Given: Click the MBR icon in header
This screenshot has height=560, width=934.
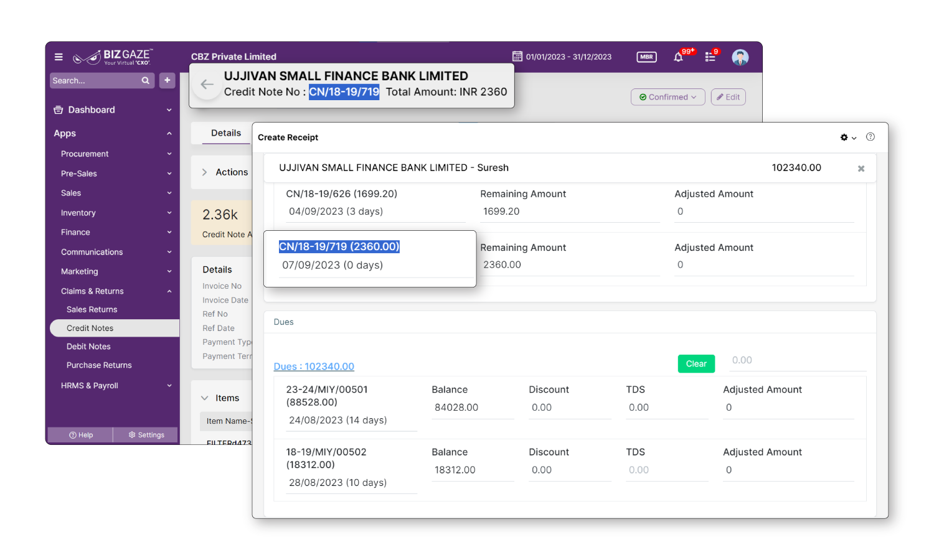Looking at the screenshot, I should 646,57.
